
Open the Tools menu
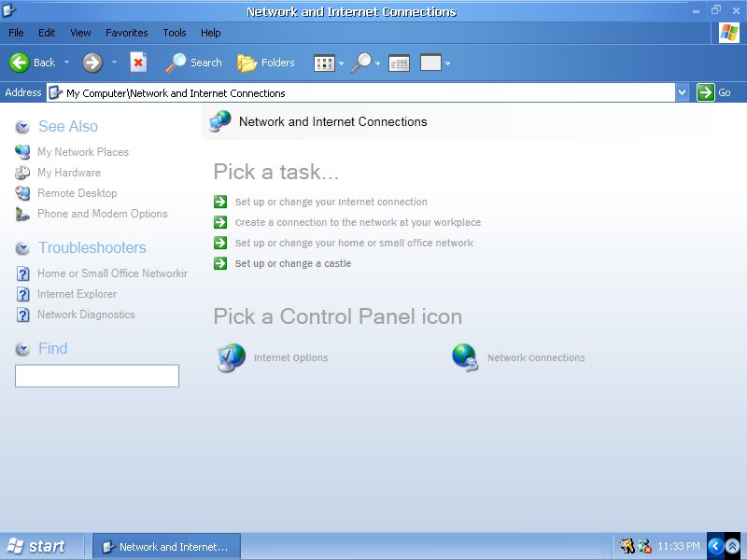pos(175,33)
